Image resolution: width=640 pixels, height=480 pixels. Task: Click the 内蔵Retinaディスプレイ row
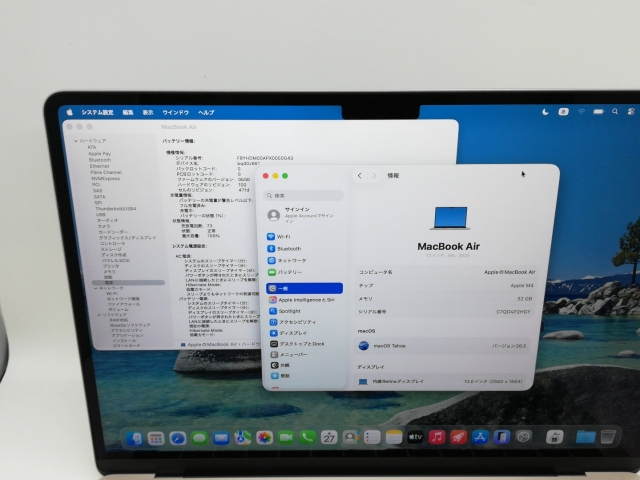[x=441, y=382]
